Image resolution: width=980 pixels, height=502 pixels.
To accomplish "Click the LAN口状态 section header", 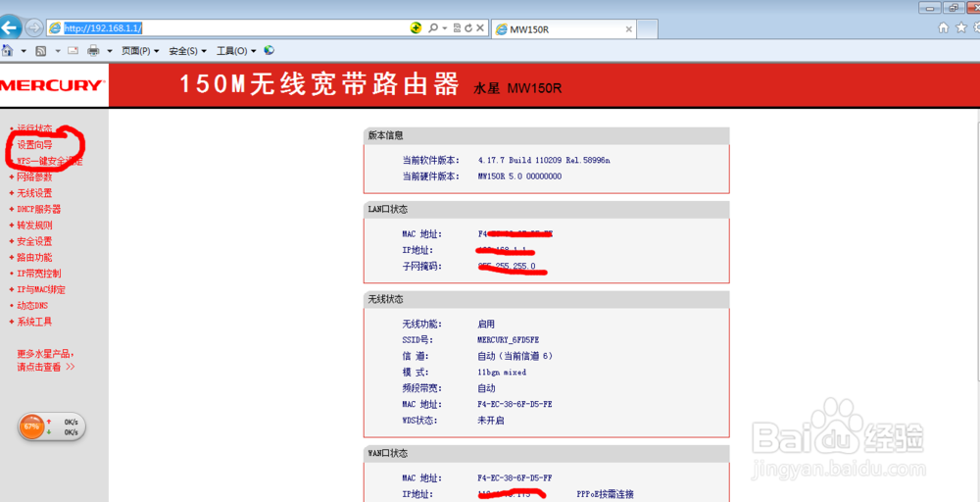I will 546,210.
